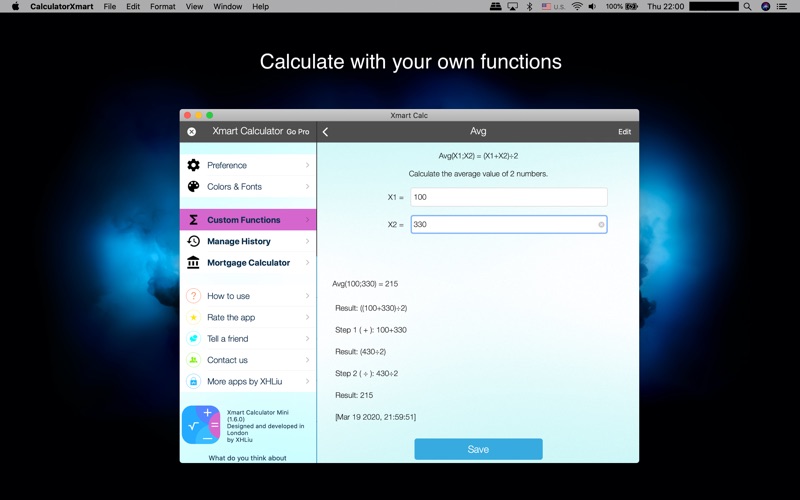This screenshot has width=800, height=500.
Task: Open the View menu
Action: click(x=194, y=7)
